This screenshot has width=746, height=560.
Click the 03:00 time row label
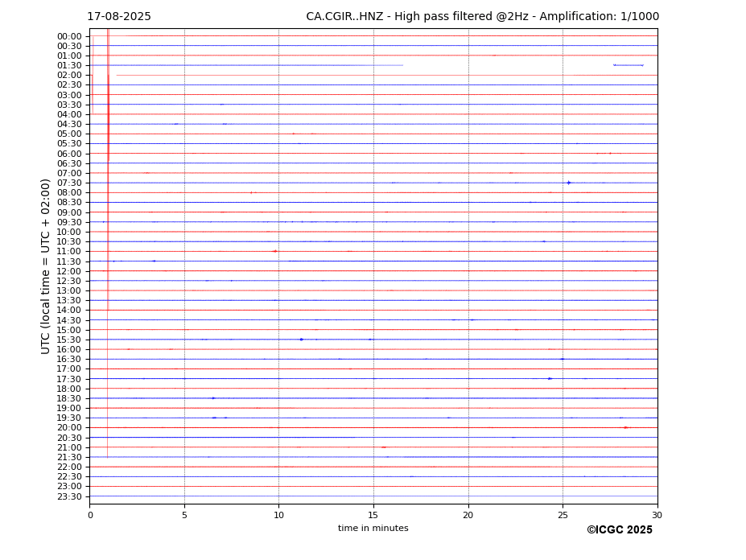point(69,95)
